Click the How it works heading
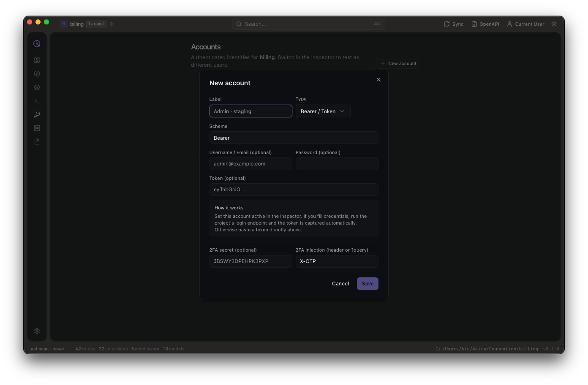Viewport: 588px width, 385px height. click(229, 208)
